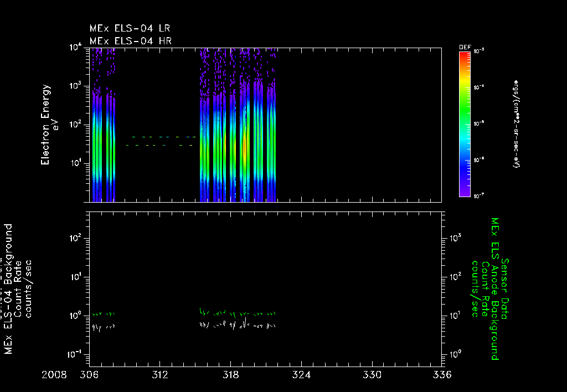
Task: Click the brightest spectrogram column near day 319
Action: [x=245, y=145]
